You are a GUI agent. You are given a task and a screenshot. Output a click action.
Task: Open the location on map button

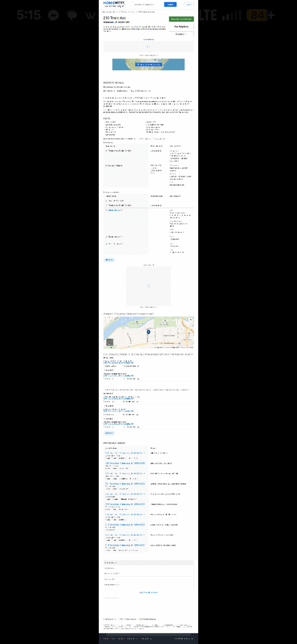[x=148, y=65]
